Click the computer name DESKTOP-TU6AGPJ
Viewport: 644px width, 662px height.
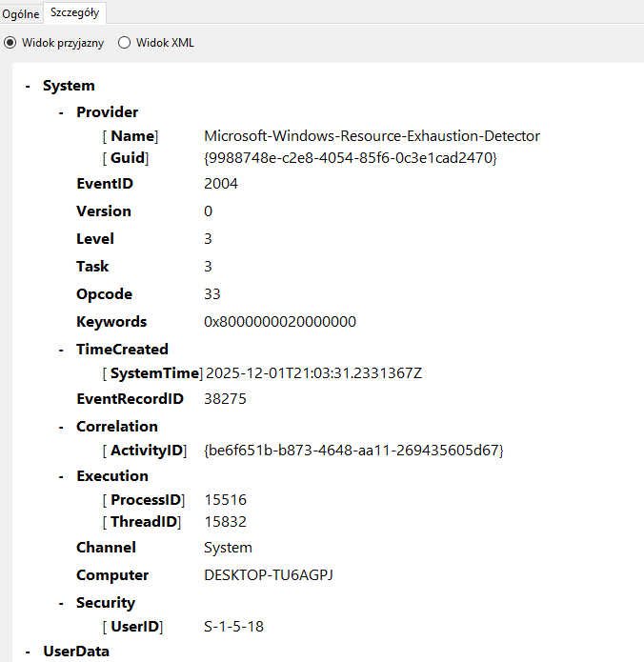[x=270, y=575]
